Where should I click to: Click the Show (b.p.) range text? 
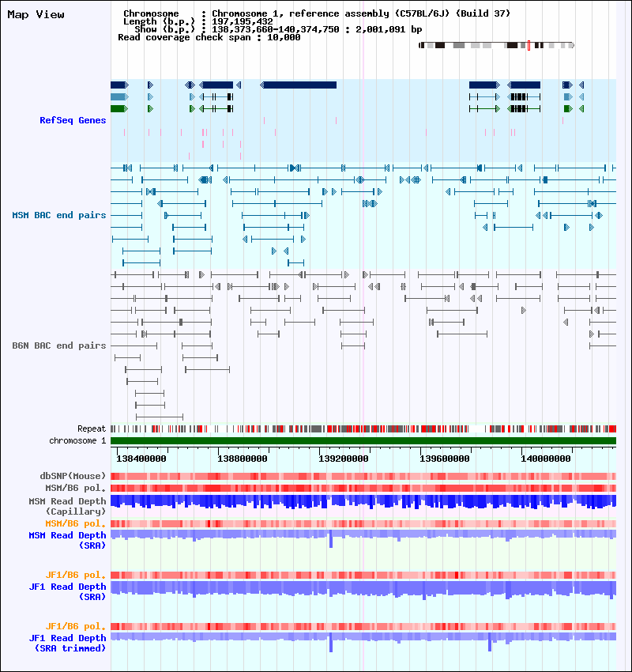click(x=278, y=29)
